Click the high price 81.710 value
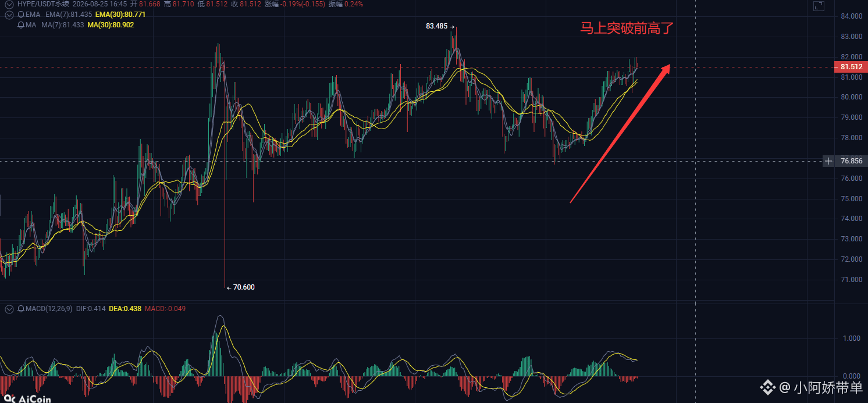 coord(184,4)
